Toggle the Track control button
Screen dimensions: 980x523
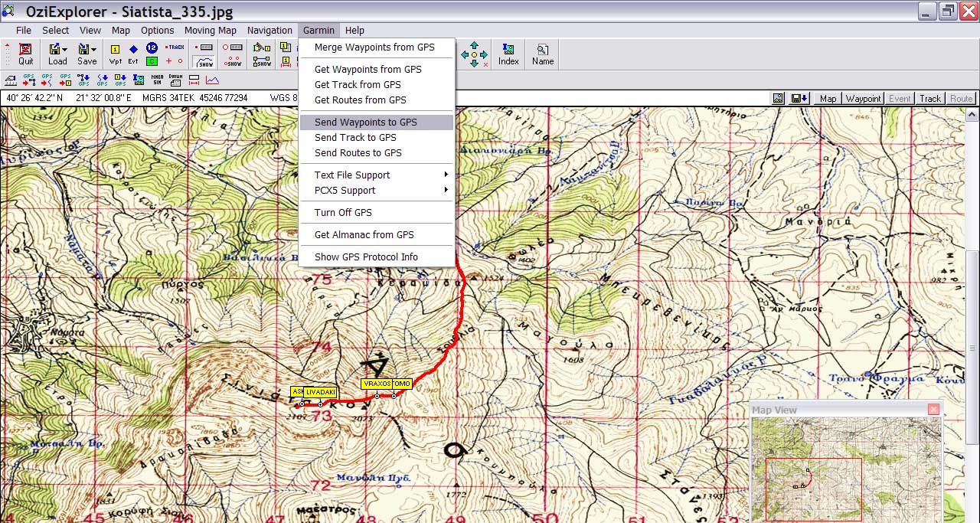point(930,99)
